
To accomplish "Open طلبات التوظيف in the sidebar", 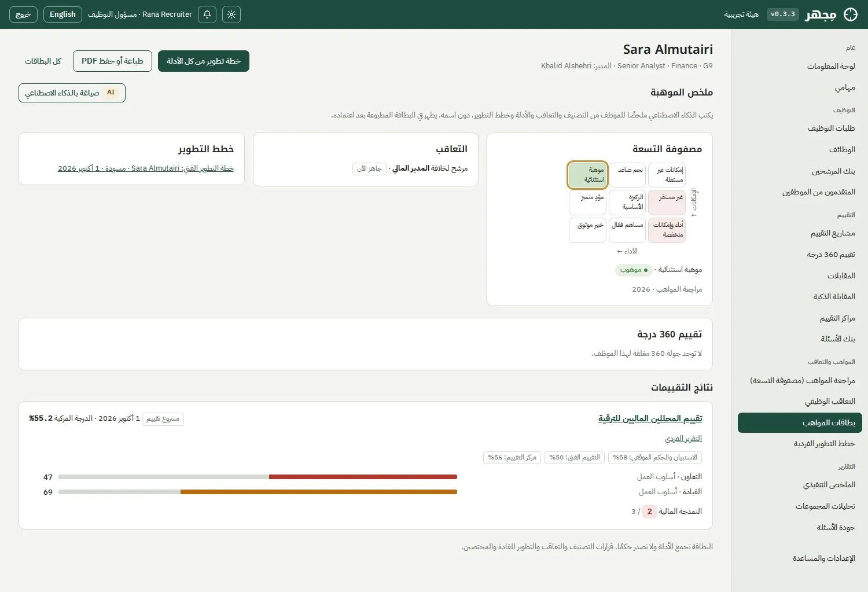I will tap(800, 128).
